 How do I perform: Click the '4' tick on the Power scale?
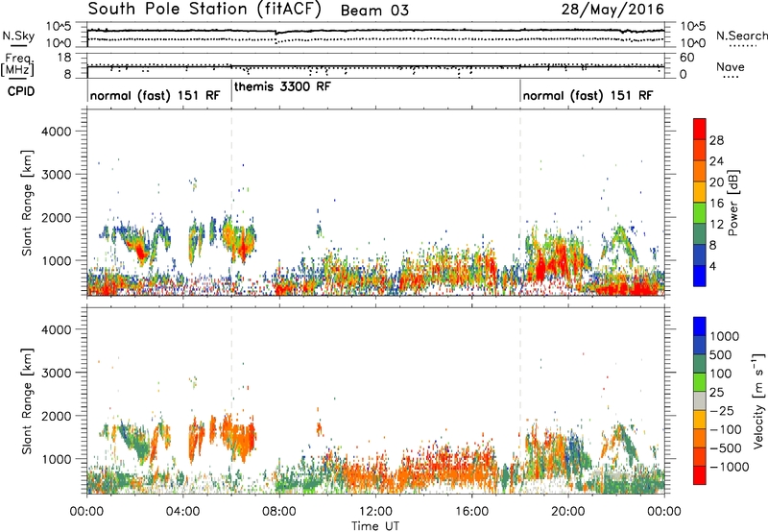tap(713, 266)
